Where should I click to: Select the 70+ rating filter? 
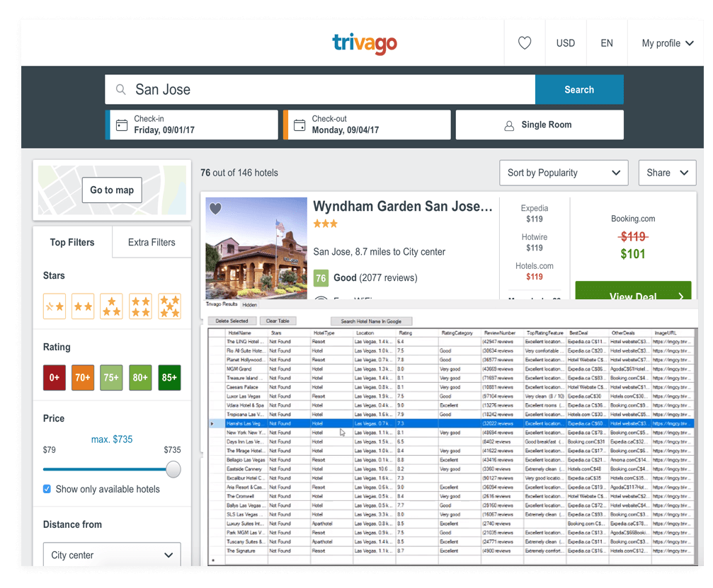pyautogui.click(x=83, y=378)
